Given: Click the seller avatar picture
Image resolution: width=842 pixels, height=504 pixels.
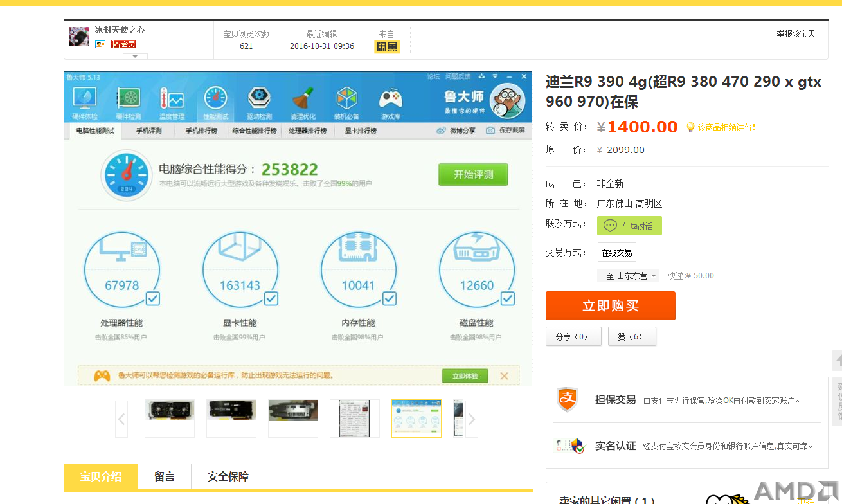Looking at the screenshot, I should pos(79,37).
